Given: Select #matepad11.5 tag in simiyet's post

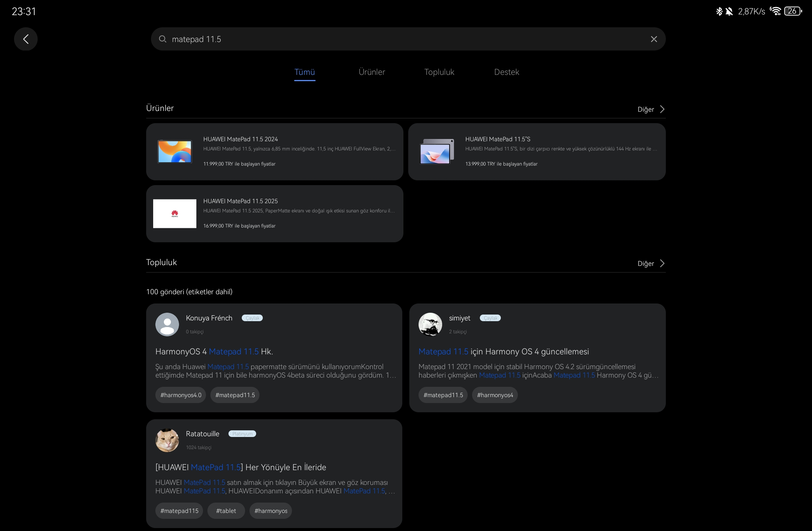Looking at the screenshot, I should click(443, 395).
